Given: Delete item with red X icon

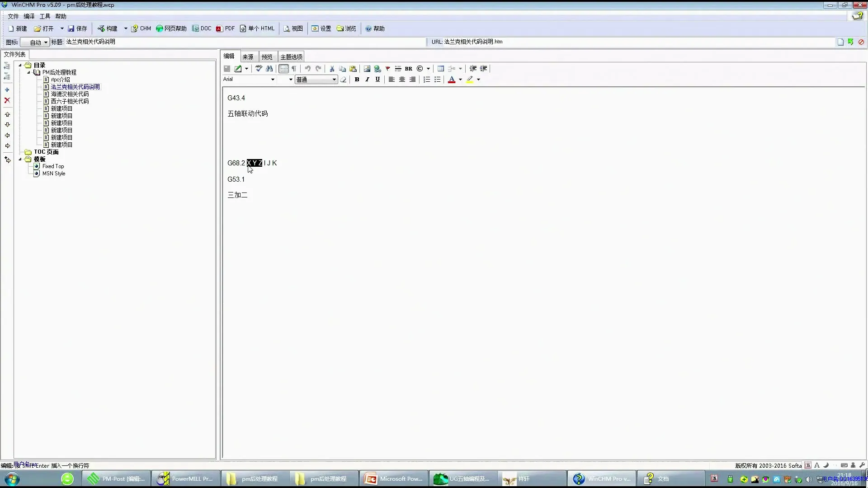Looking at the screenshot, I should click(x=7, y=100).
